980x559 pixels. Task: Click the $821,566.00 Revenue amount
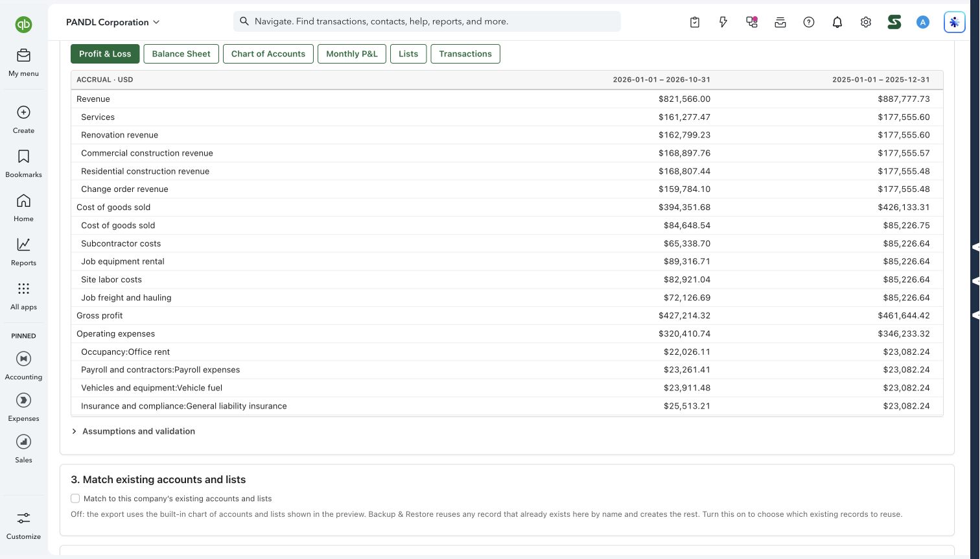[x=684, y=99]
